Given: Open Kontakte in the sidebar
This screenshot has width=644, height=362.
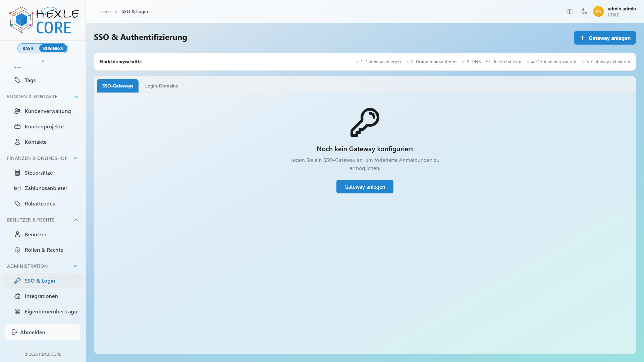Looking at the screenshot, I should pyautogui.click(x=43, y=142).
